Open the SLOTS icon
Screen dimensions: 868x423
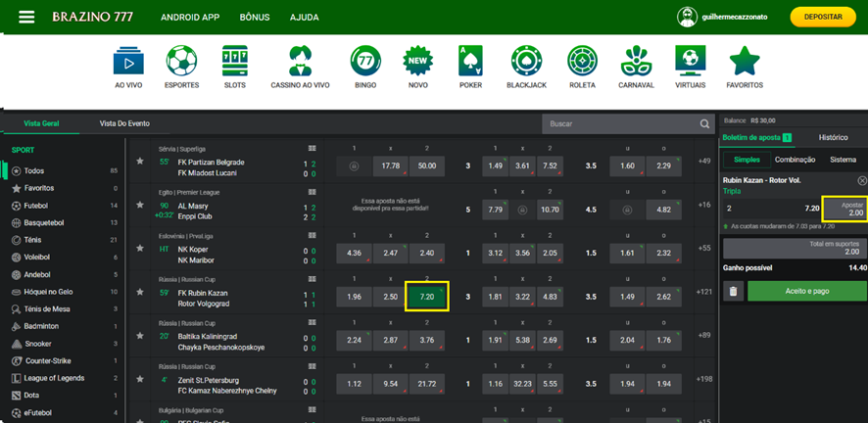pos(235,61)
